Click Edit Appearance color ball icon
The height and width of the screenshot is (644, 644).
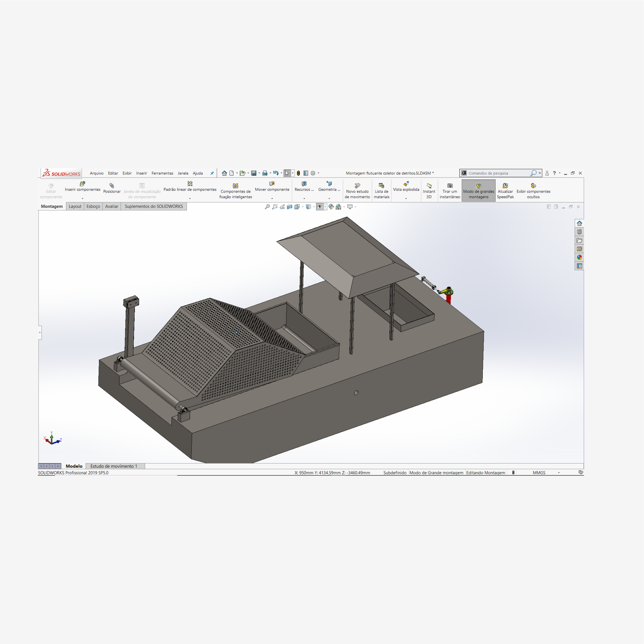click(331, 207)
